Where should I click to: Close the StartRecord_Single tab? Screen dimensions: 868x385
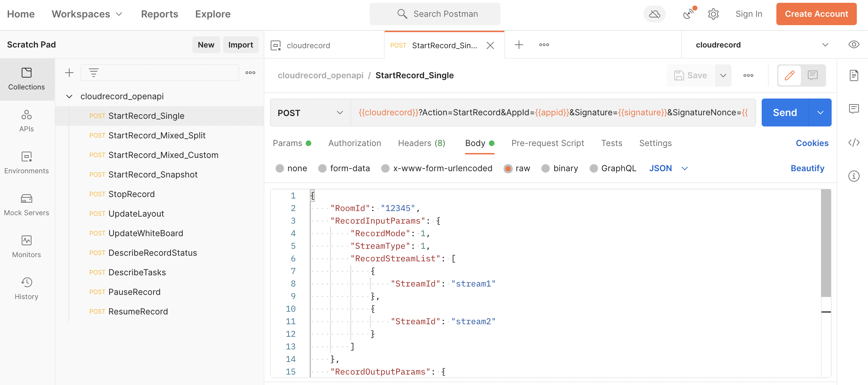(490, 45)
